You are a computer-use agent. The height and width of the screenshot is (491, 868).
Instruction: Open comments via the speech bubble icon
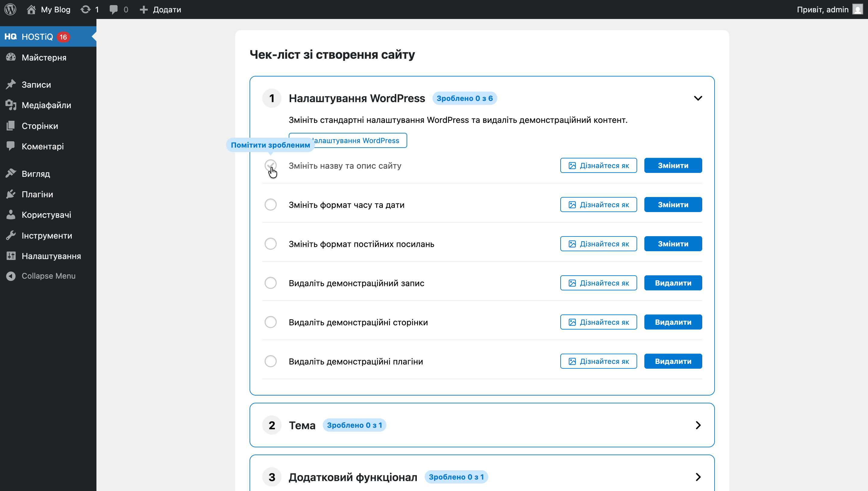click(x=113, y=9)
